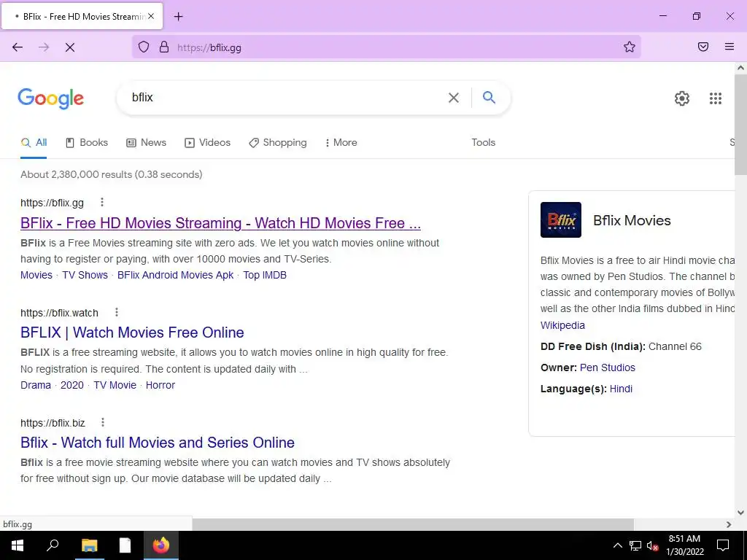This screenshot has width=747, height=560.
Task: Open the BFlix Free HD Movies result
Action: (x=220, y=223)
